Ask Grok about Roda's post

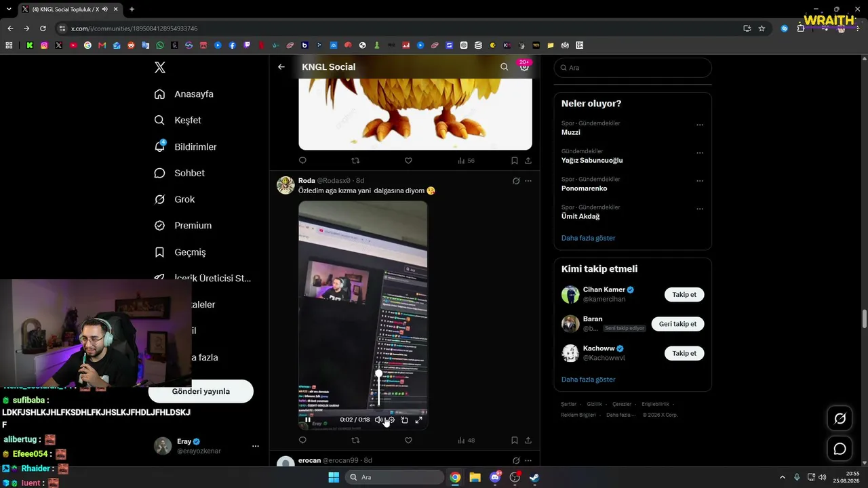point(516,181)
